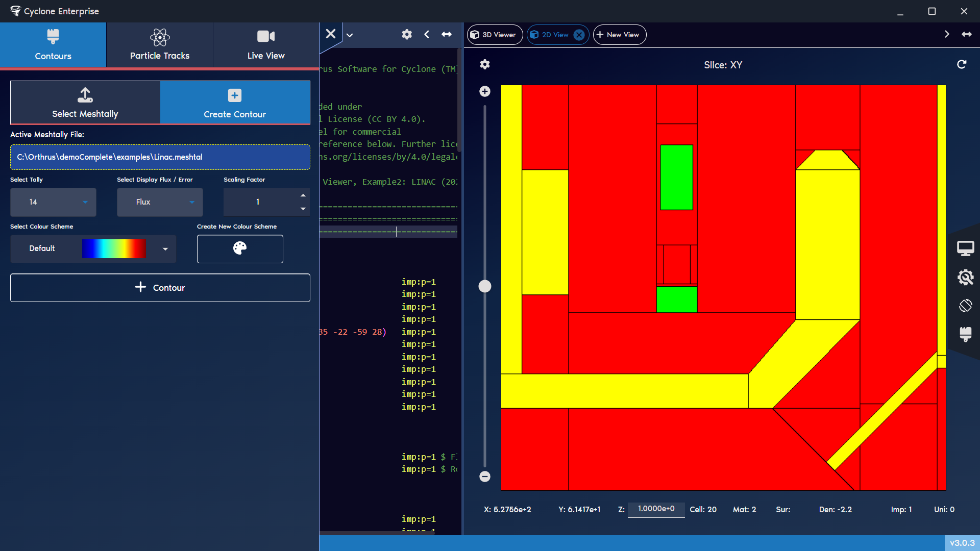Select the Particle Tracks tool

[x=159, y=45]
